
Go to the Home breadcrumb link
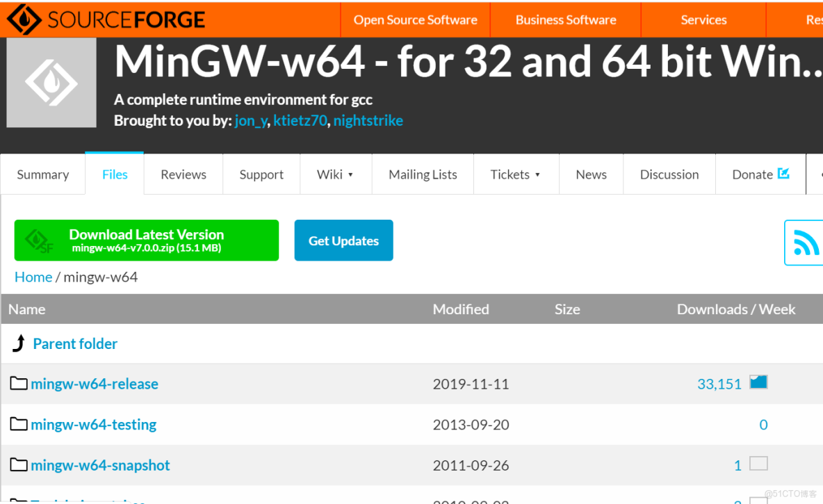[33, 277]
